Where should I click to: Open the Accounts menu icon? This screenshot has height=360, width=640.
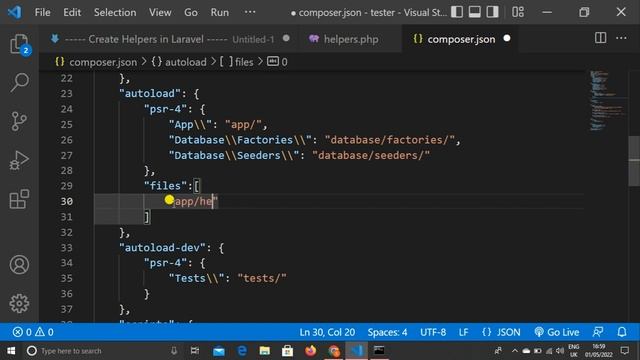(19, 264)
